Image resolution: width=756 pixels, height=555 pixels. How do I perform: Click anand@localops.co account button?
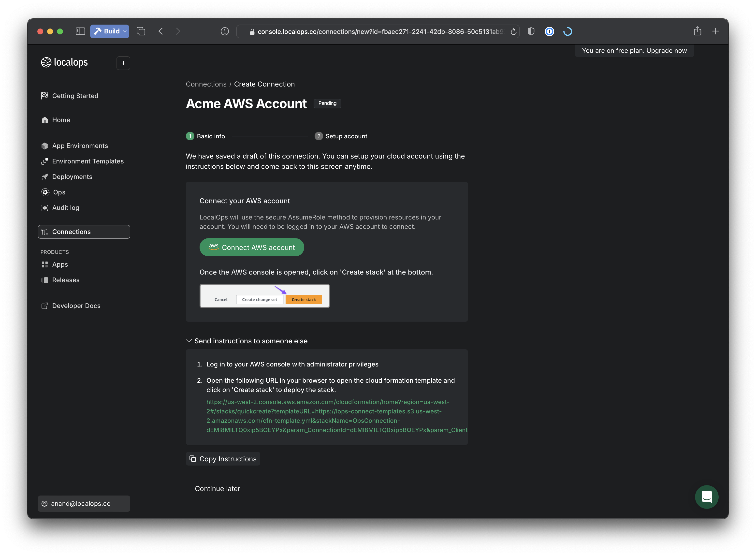tap(84, 504)
